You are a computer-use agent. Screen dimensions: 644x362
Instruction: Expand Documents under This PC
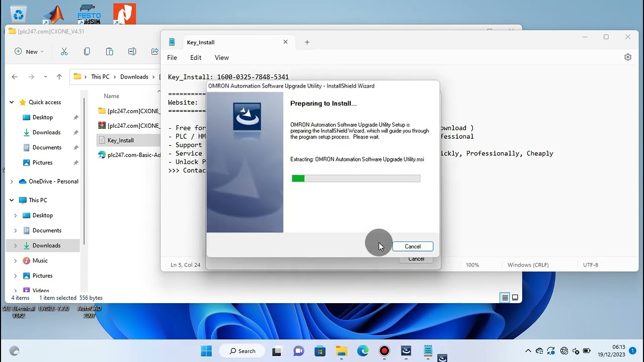(15, 230)
